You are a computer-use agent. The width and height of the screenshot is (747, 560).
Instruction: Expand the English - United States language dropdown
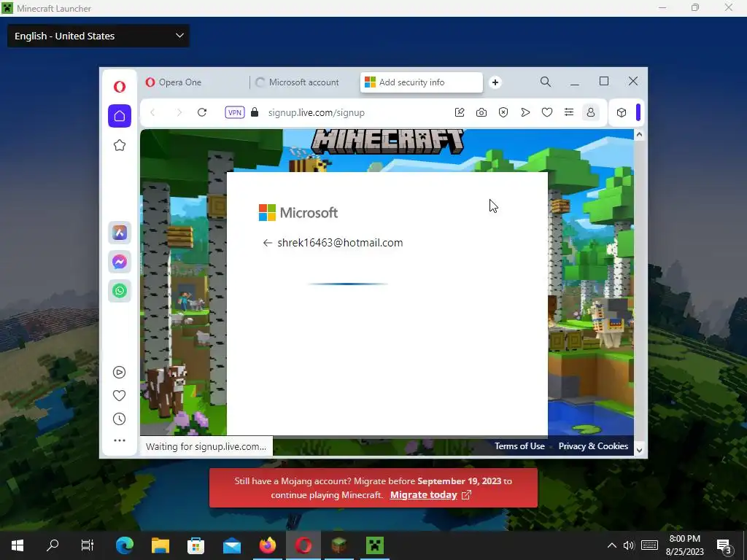98,36
